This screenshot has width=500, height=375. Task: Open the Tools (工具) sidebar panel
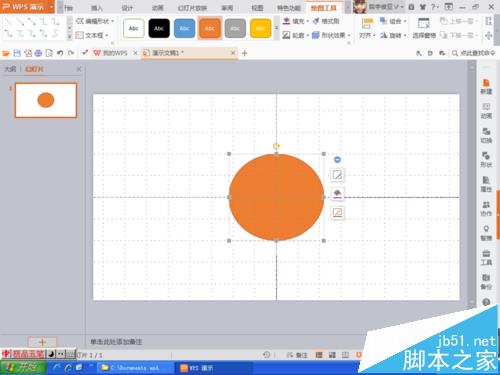coord(486,258)
